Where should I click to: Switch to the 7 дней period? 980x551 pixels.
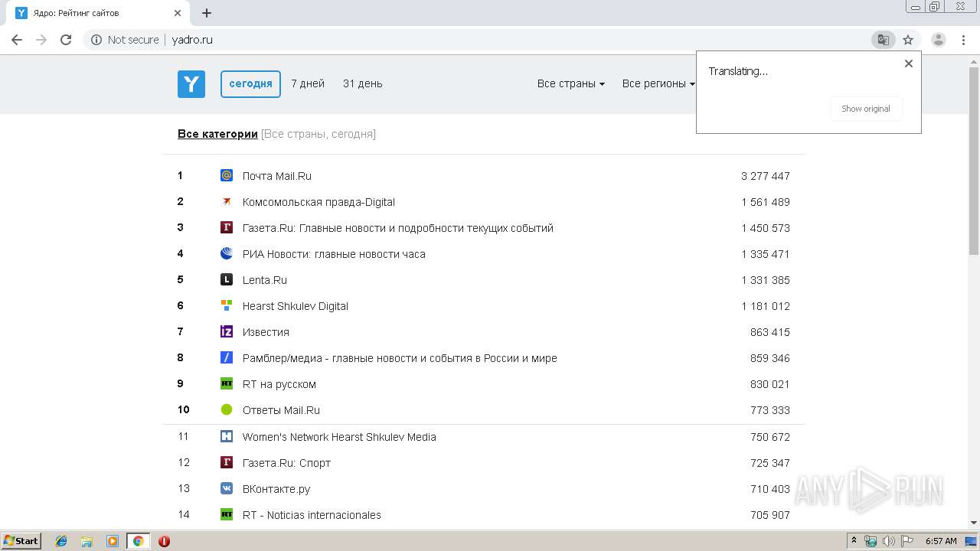pyautogui.click(x=308, y=83)
